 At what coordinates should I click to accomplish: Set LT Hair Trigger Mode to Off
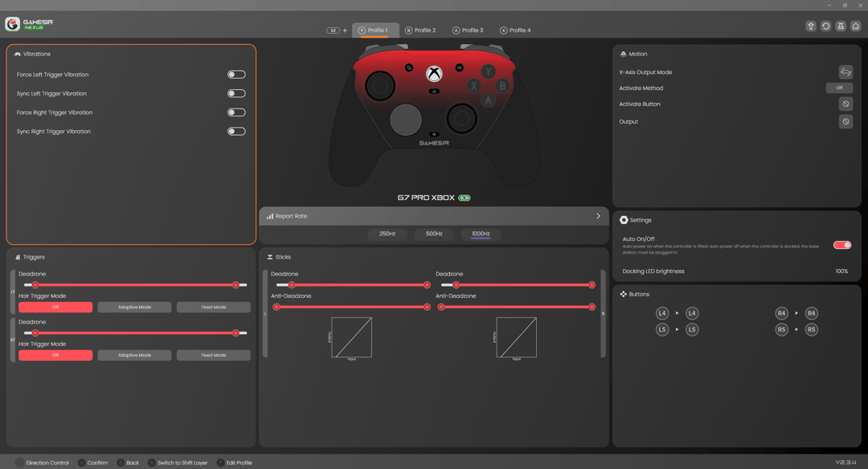[x=55, y=307]
